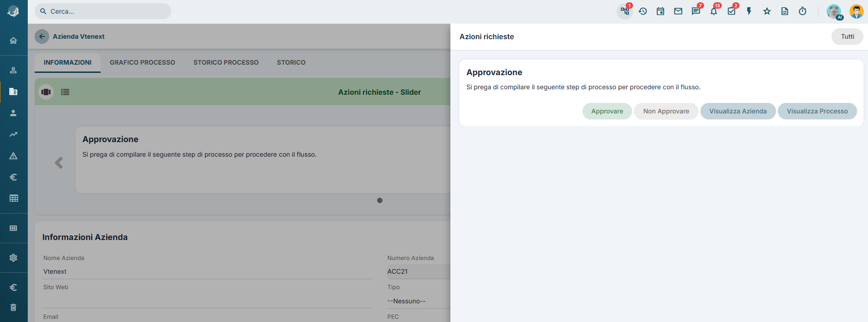Open the upper euro icon in sidebar

[x=13, y=177]
